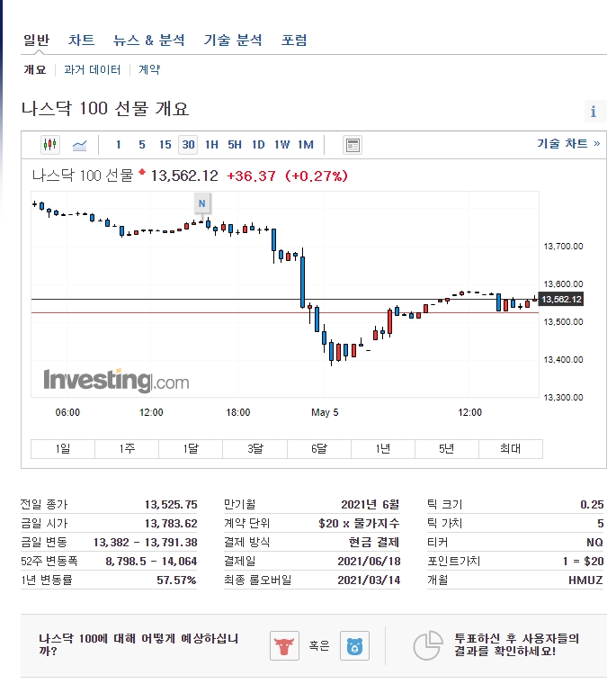Select the 5H interval

(x=235, y=145)
